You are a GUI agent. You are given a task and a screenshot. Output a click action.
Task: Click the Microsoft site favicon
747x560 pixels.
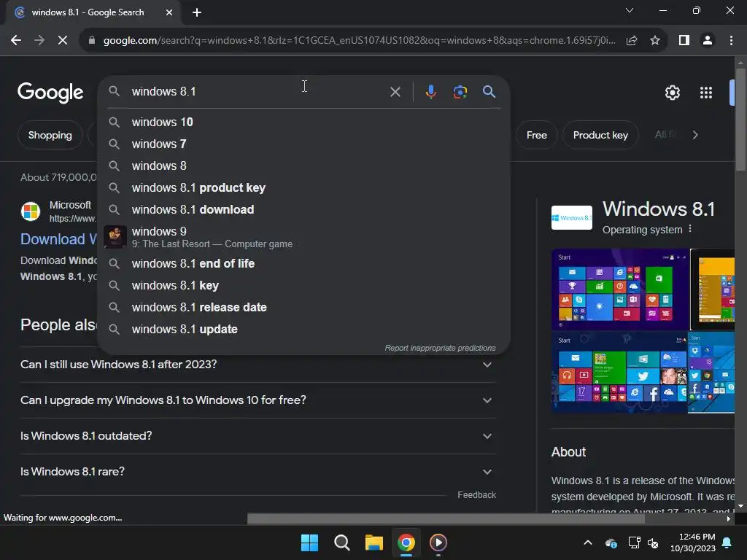pos(31,211)
